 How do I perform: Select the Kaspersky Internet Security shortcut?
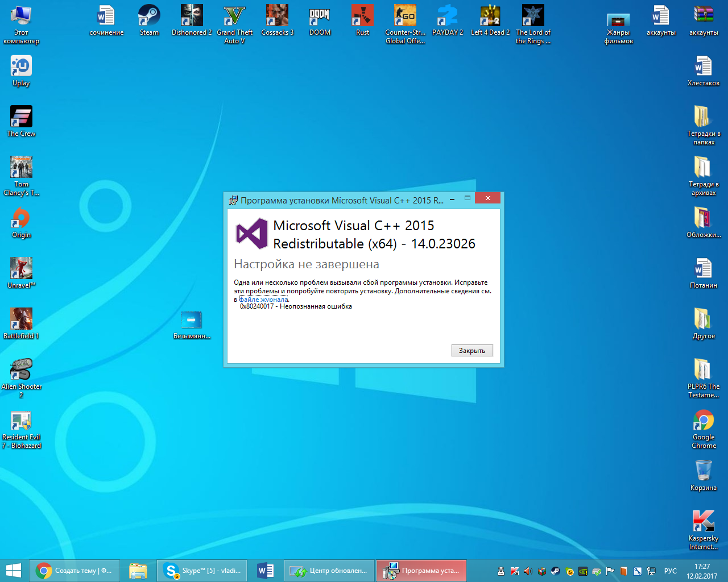point(704,530)
